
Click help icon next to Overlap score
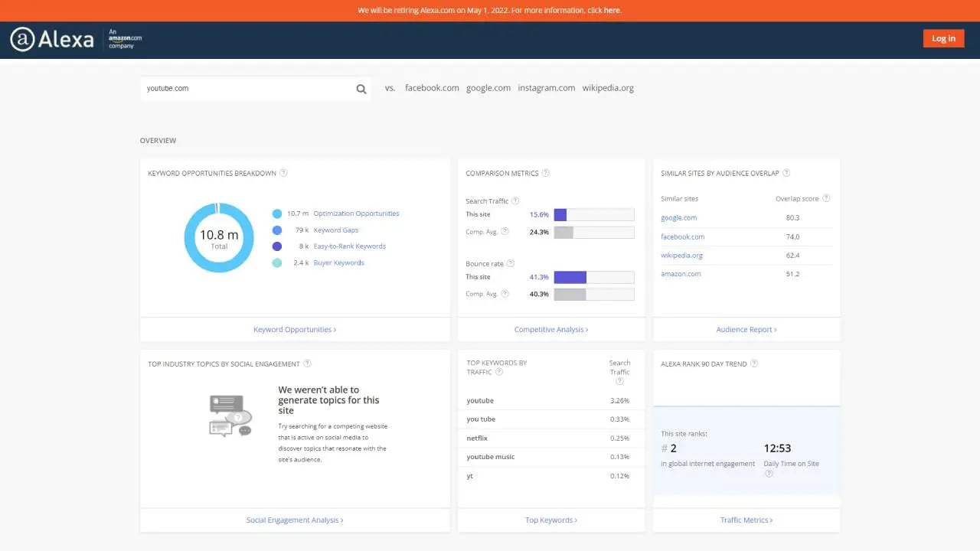(826, 198)
